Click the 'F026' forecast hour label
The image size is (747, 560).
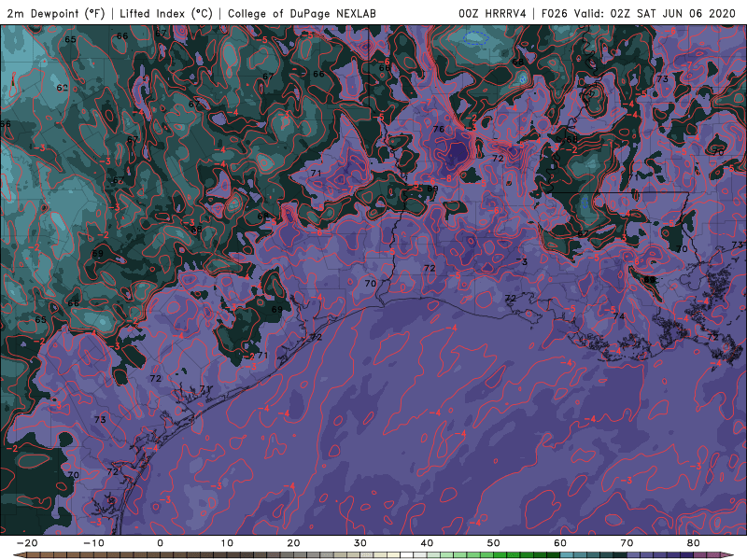pos(555,13)
